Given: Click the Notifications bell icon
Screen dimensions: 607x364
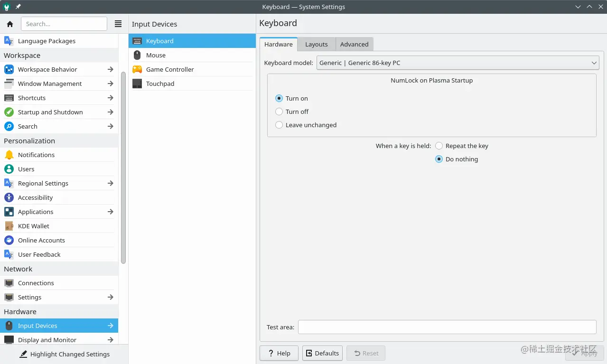Looking at the screenshot, I should (9, 155).
